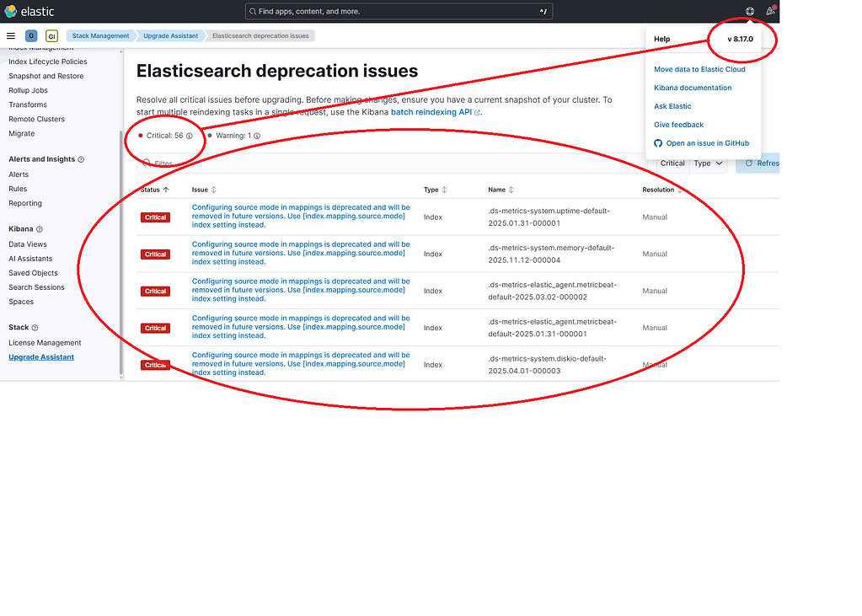Switch to the Warning: 1 tab

tap(234, 135)
